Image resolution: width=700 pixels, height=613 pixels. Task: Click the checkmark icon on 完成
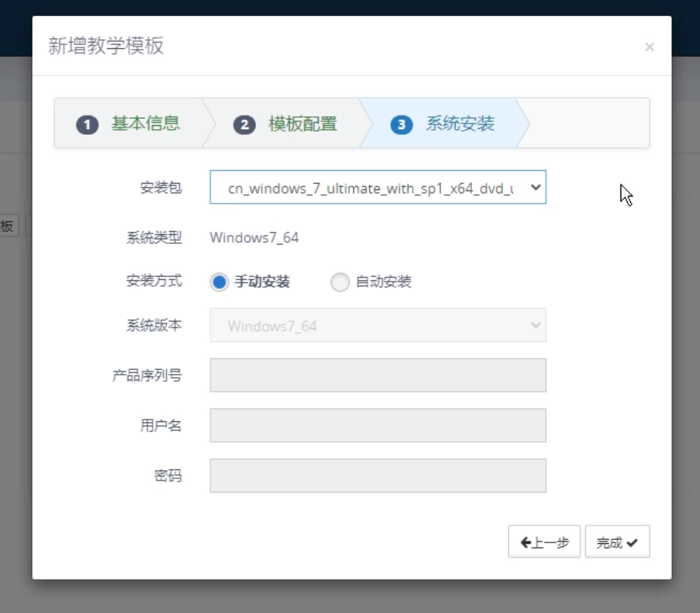(x=633, y=542)
